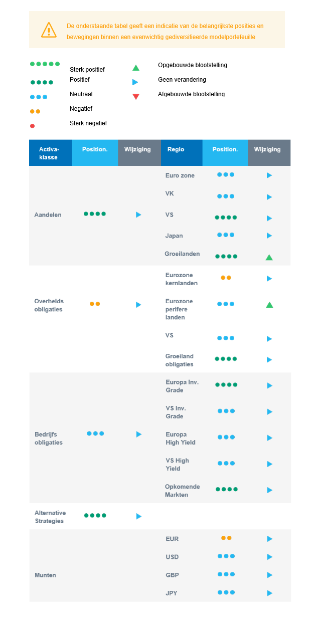
Task: Click the blue arrow for Europa High Yield
Action: [269, 438]
